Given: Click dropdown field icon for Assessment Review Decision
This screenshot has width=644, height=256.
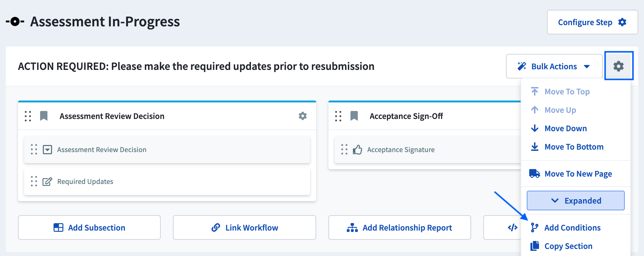Looking at the screenshot, I should tap(47, 150).
